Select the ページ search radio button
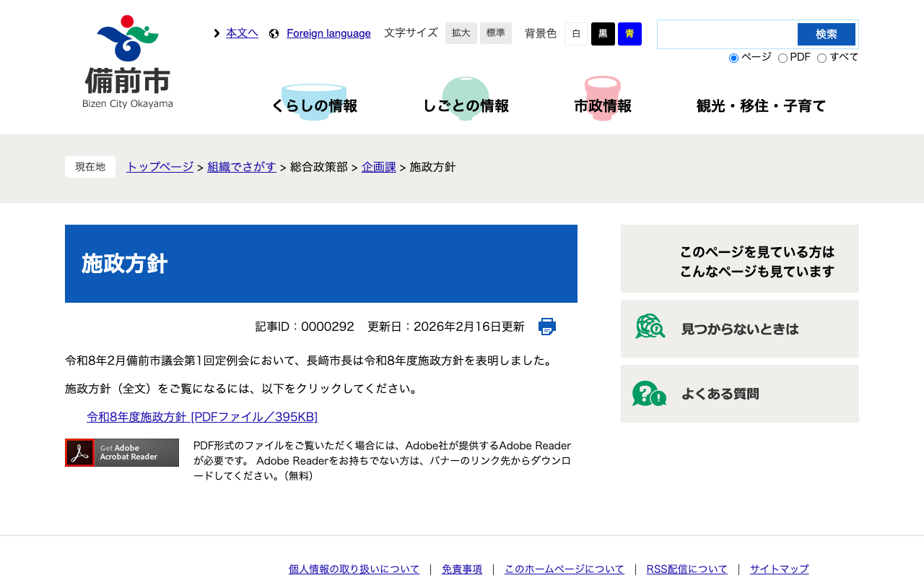The height and width of the screenshot is (578, 924). 733,58
